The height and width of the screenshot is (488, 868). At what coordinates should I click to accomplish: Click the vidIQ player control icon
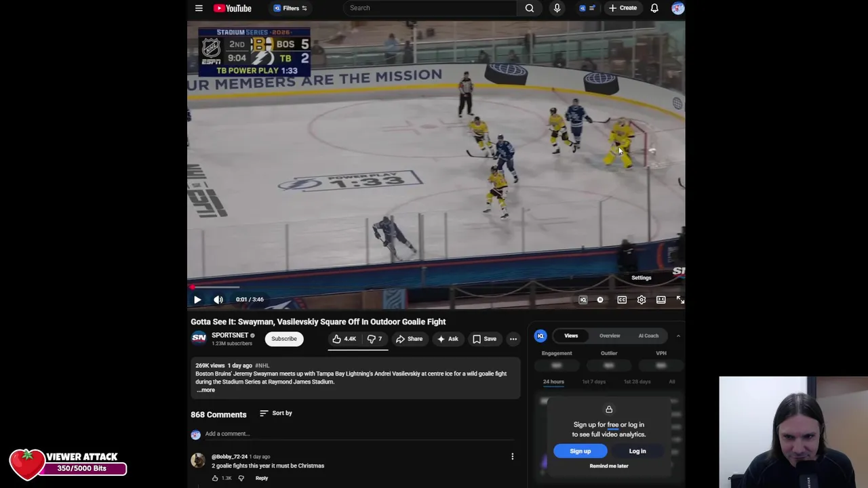(583, 300)
